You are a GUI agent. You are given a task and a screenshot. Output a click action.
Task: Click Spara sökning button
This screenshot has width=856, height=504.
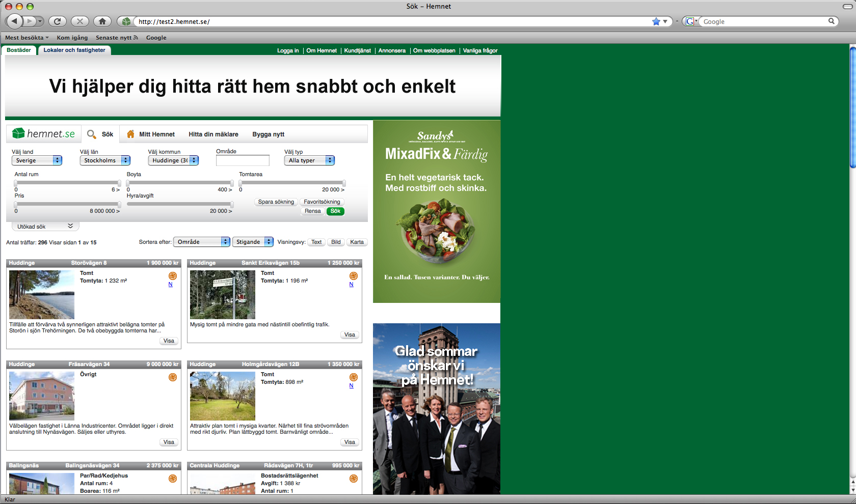(276, 202)
